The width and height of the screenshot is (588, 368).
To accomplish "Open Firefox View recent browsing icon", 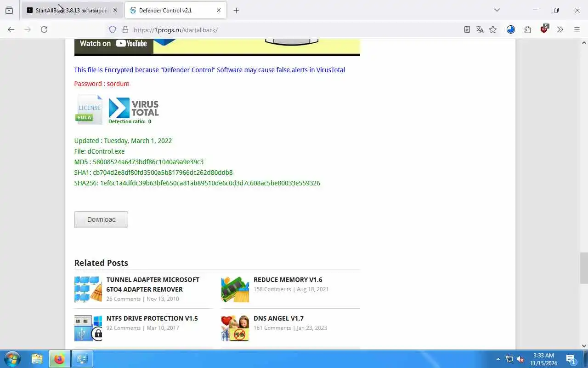I will [x=9, y=10].
